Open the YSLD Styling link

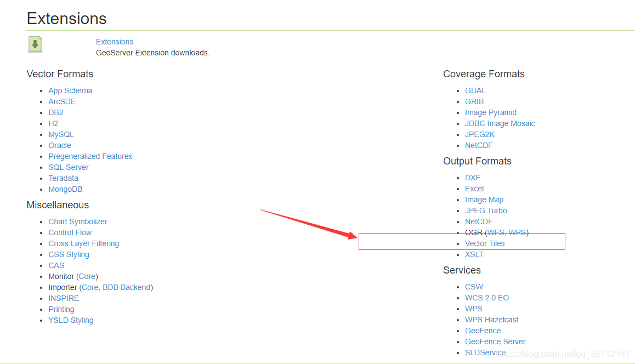(x=71, y=320)
